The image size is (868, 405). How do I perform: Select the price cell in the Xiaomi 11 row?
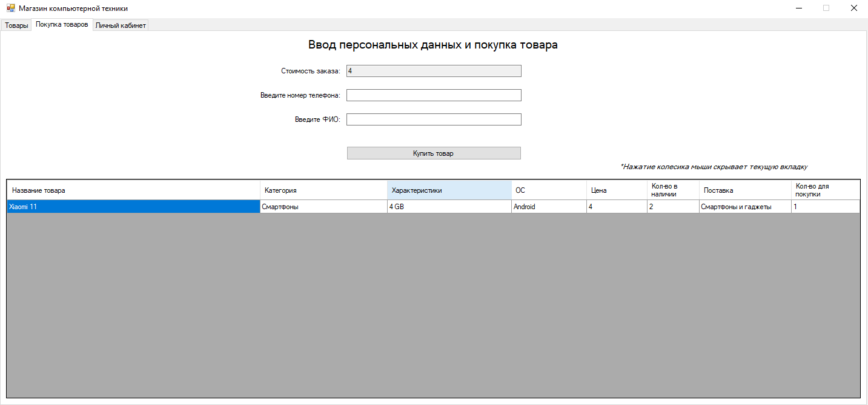617,207
